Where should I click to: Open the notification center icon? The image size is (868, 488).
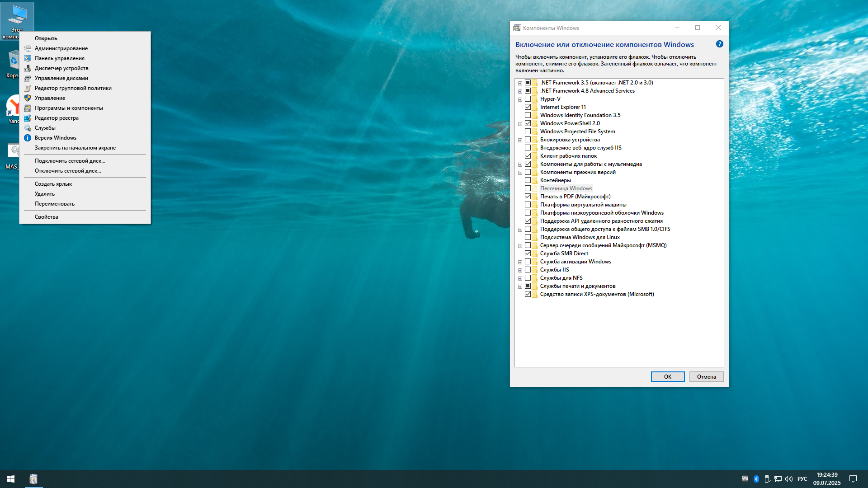click(853, 479)
